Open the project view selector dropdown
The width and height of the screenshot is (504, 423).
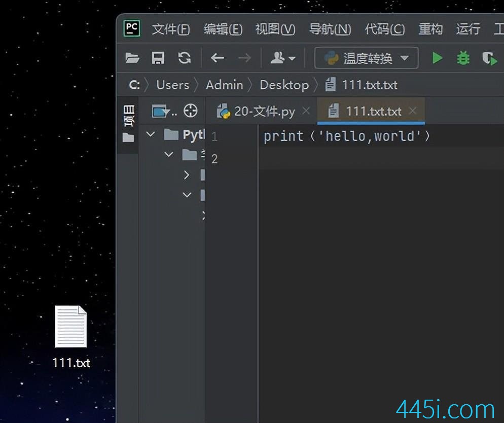click(x=164, y=111)
